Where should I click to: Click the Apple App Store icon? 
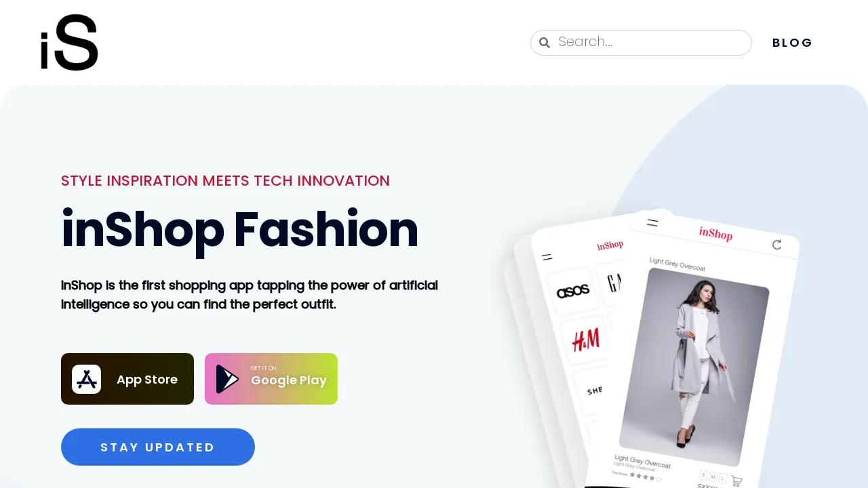(87, 379)
